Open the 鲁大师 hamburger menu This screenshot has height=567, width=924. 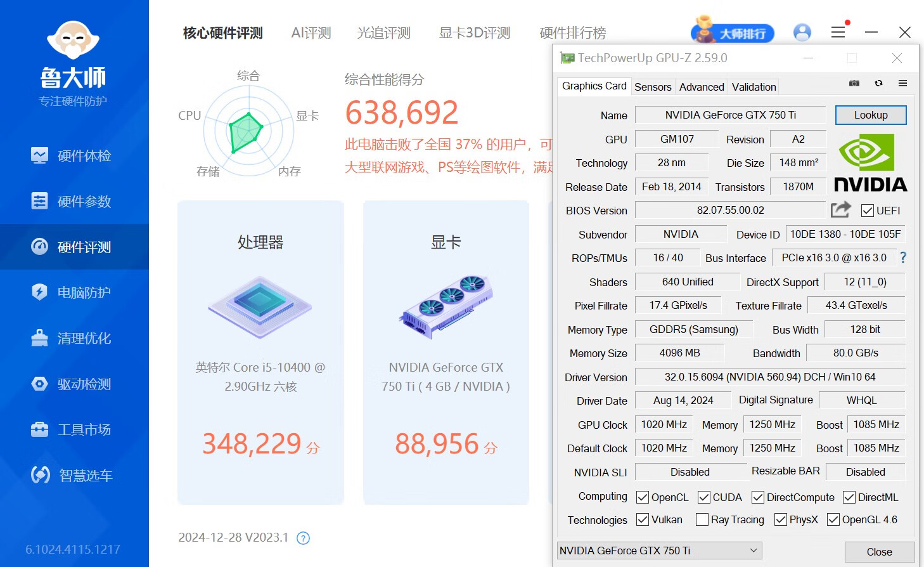click(838, 32)
